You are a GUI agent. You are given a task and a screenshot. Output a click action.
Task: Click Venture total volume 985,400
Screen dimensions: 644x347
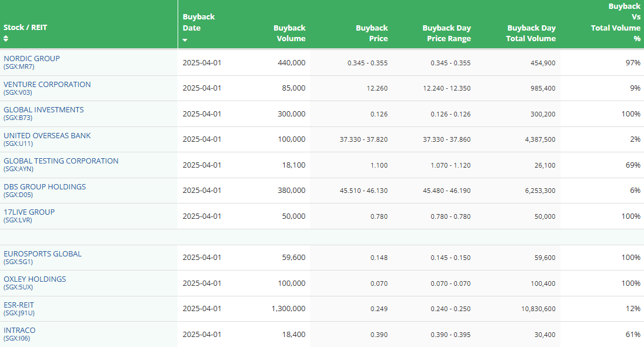point(543,88)
